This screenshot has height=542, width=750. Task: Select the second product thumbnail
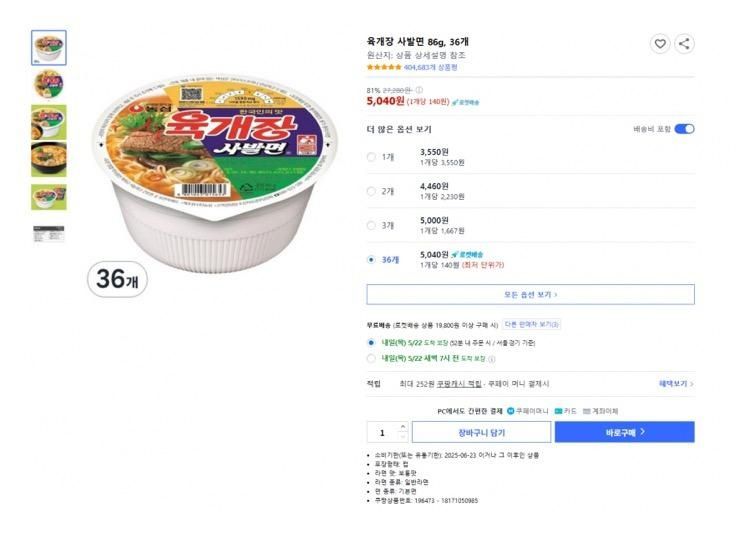click(x=49, y=81)
